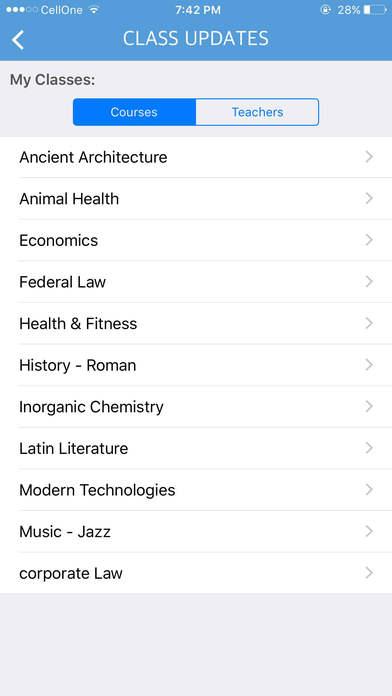Select the Courses segment
The image size is (392, 696).
click(134, 112)
